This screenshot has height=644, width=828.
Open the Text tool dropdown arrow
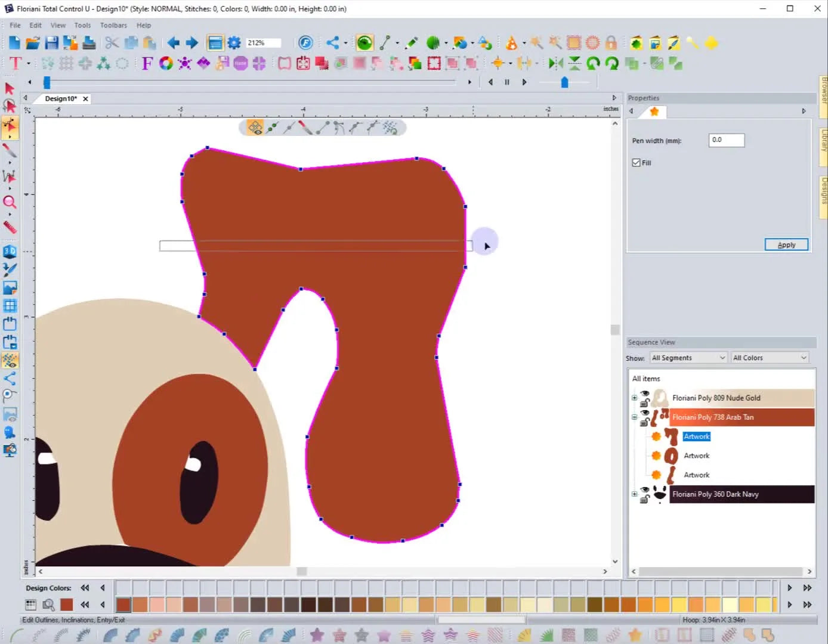click(28, 63)
